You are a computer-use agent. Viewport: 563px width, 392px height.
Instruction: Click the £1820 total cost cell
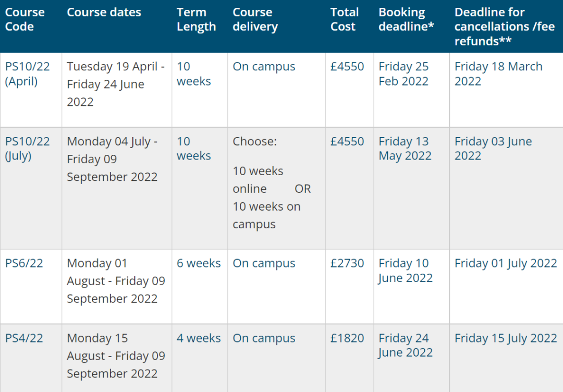tap(347, 338)
